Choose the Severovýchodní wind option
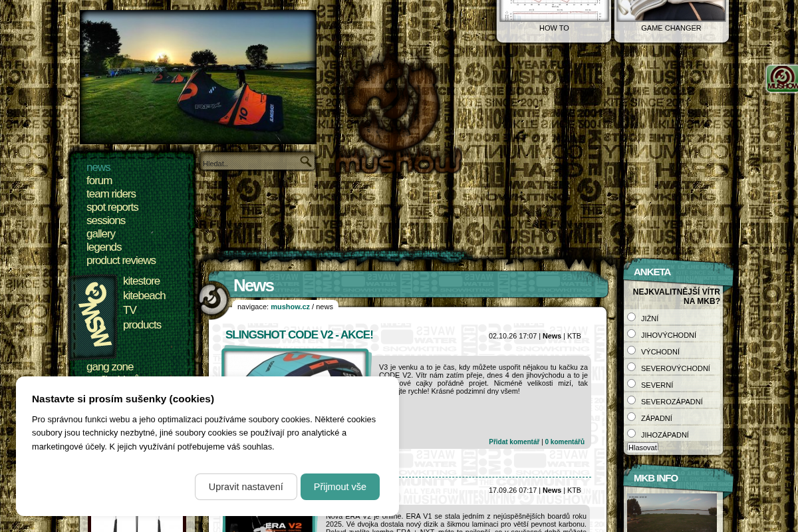 pos(632,367)
